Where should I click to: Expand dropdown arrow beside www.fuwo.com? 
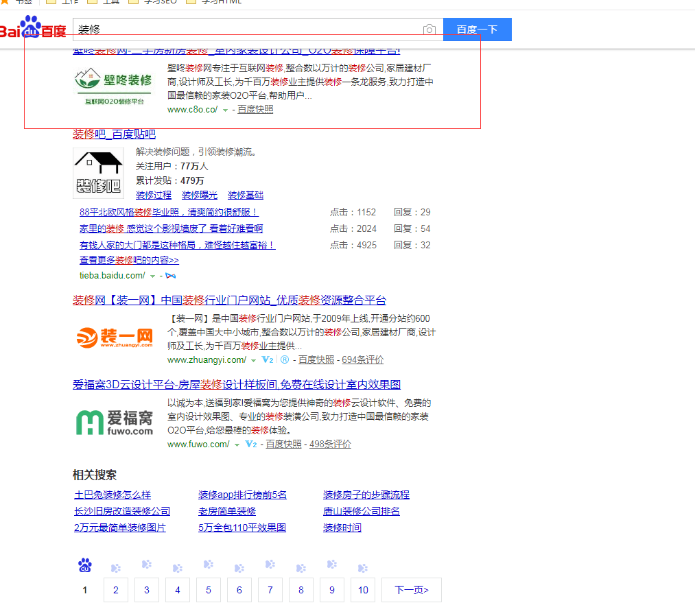click(237, 445)
